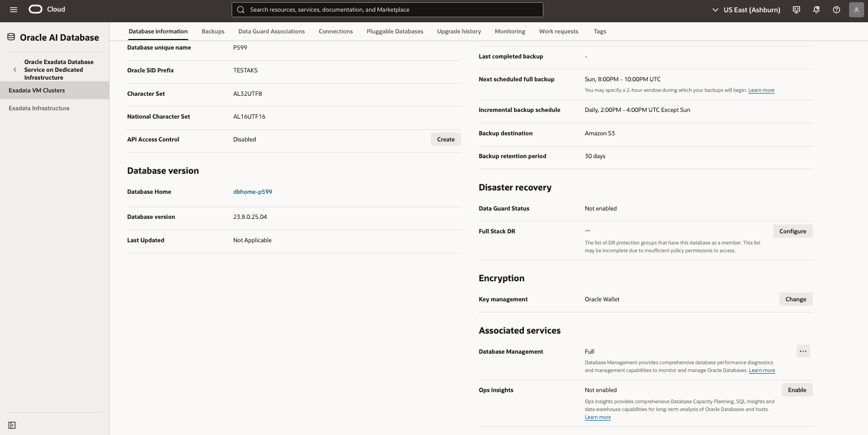
Task: Click the Associated services section heading
Action: pos(519,331)
